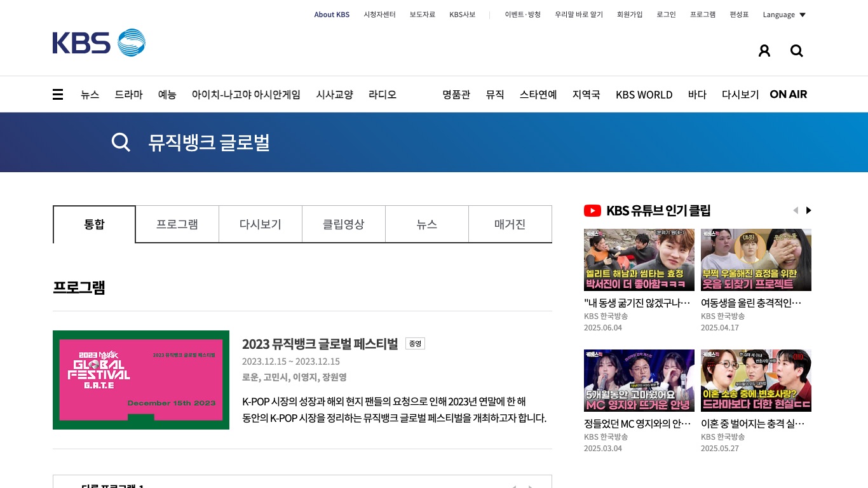The width and height of the screenshot is (868, 488).
Task: Open the hamburger menu icon
Action: pyautogui.click(x=58, y=95)
